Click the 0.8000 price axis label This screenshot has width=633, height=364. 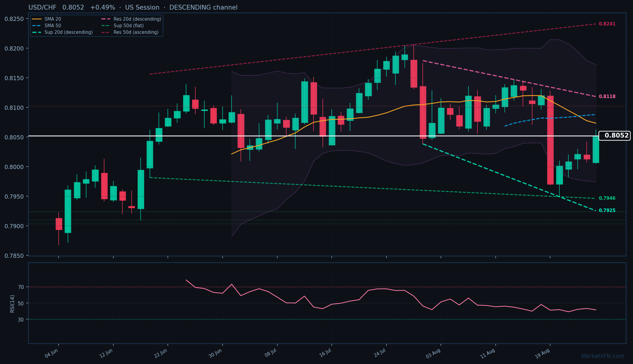pos(14,167)
